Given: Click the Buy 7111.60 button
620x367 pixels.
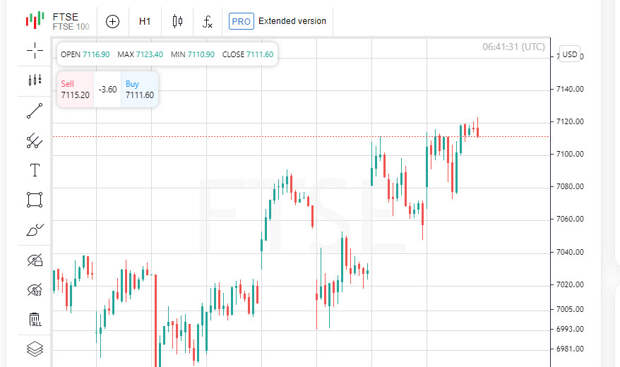Looking at the screenshot, I should pyautogui.click(x=140, y=89).
